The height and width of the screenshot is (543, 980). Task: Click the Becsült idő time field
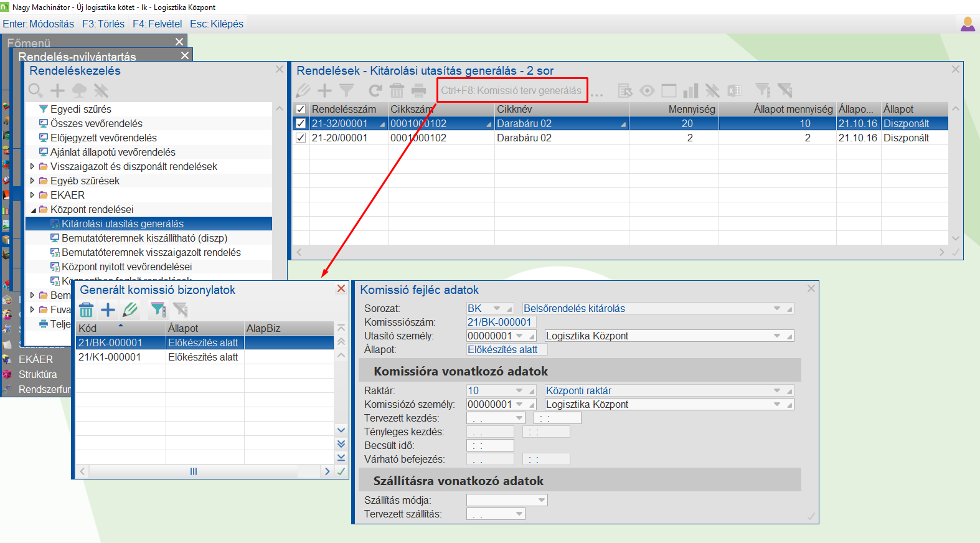490,445
